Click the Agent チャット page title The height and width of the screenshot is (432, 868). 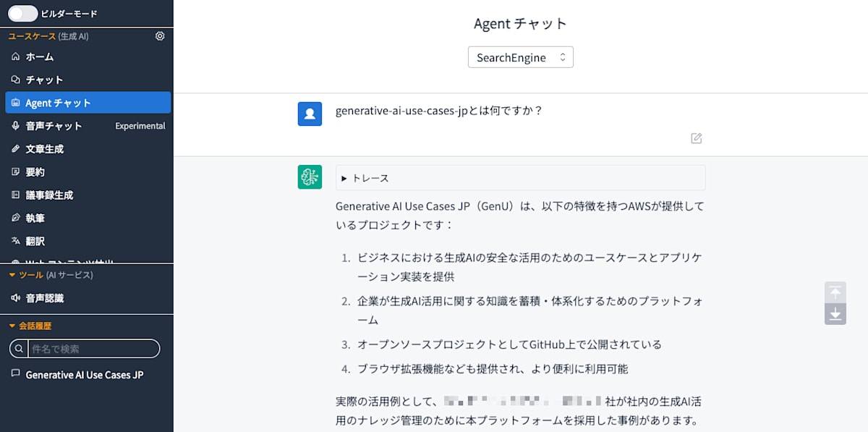(x=521, y=24)
